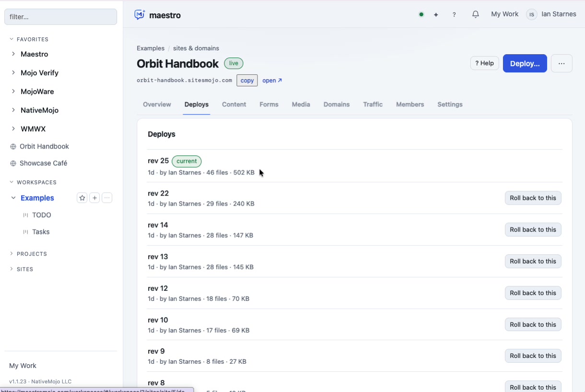Open the Members tab

tap(410, 104)
